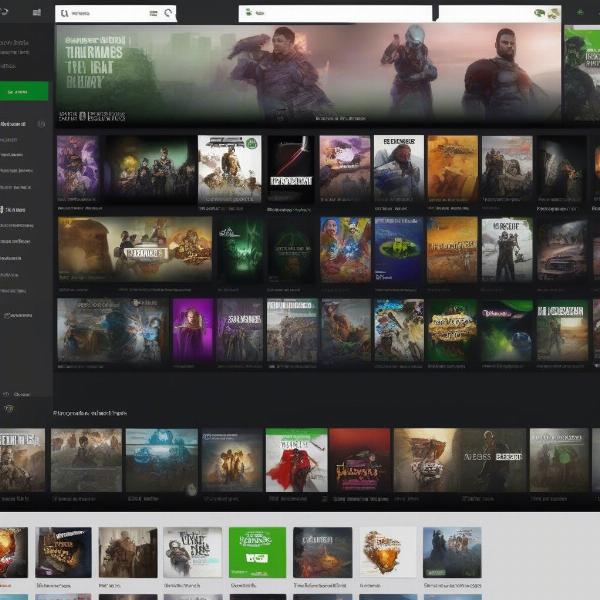
Task: Open the dark tile with the glowing green creature
Action: tap(241, 249)
